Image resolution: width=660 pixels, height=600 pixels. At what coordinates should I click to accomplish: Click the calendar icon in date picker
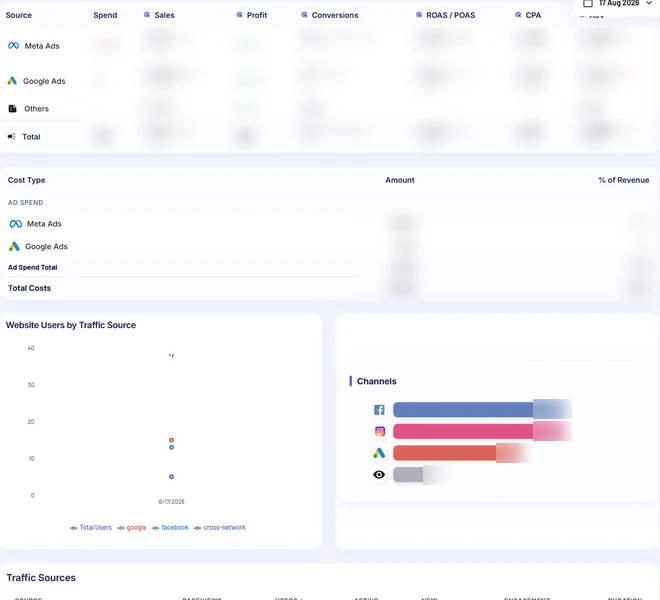point(588,3)
